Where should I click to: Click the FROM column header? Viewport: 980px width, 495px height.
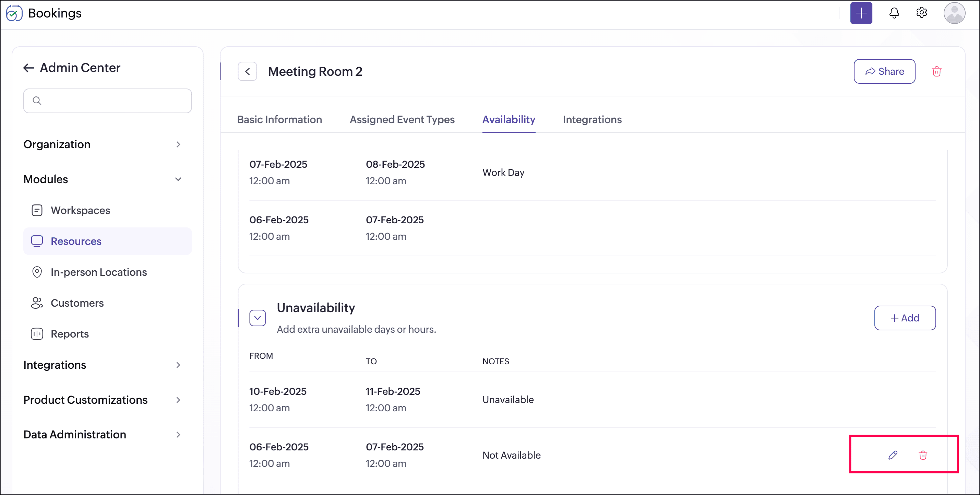[x=261, y=356]
